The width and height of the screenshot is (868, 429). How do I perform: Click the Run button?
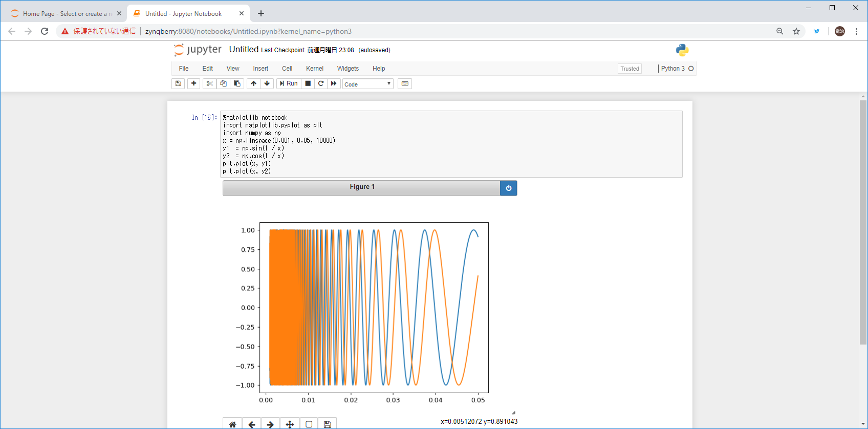click(x=289, y=83)
